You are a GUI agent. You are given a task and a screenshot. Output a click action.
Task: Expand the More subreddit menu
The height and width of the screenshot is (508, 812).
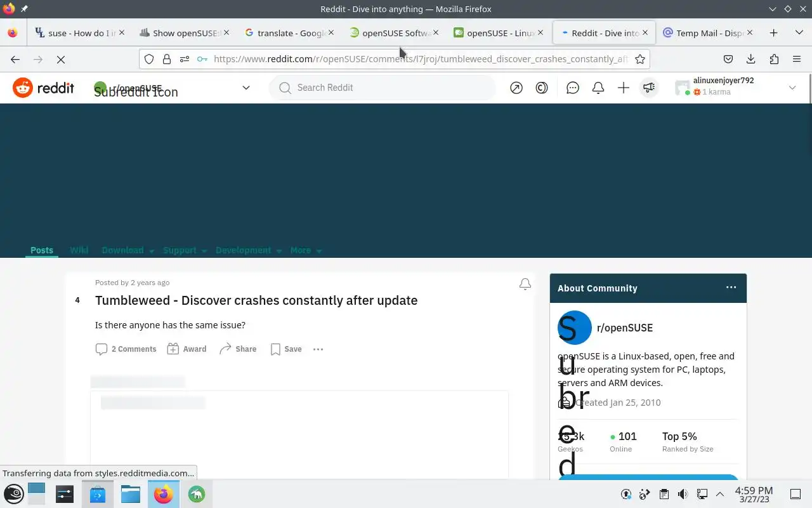pyautogui.click(x=306, y=250)
